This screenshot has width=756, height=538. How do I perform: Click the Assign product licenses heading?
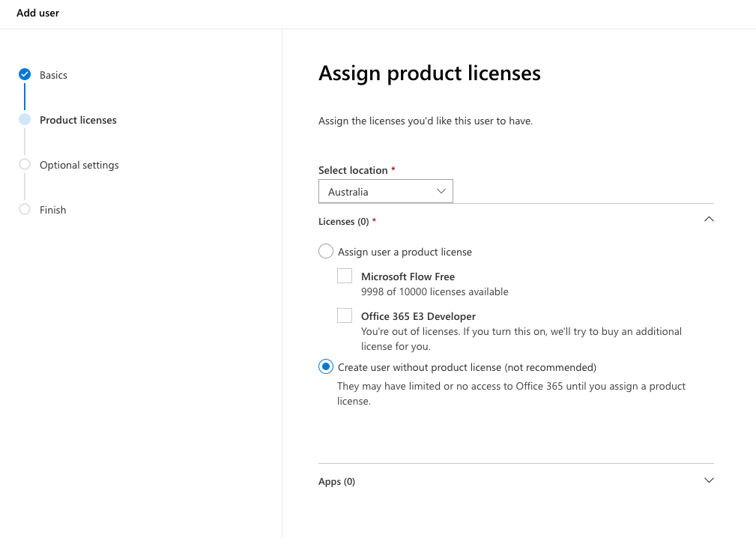[x=429, y=73]
